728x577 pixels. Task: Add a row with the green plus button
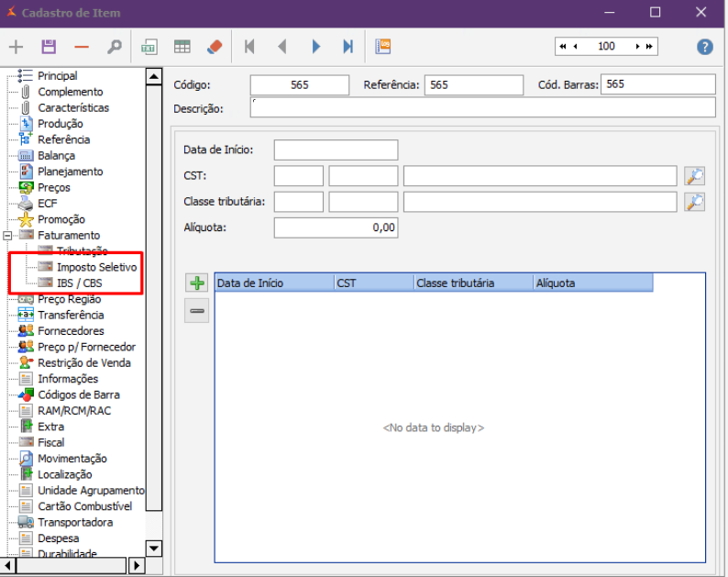coord(197,283)
